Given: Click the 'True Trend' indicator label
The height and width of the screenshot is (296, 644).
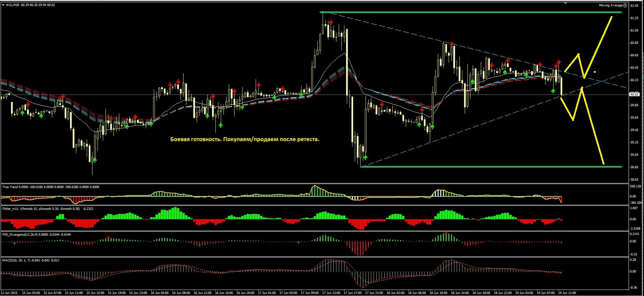Looking at the screenshot, I should tap(10, 187).
